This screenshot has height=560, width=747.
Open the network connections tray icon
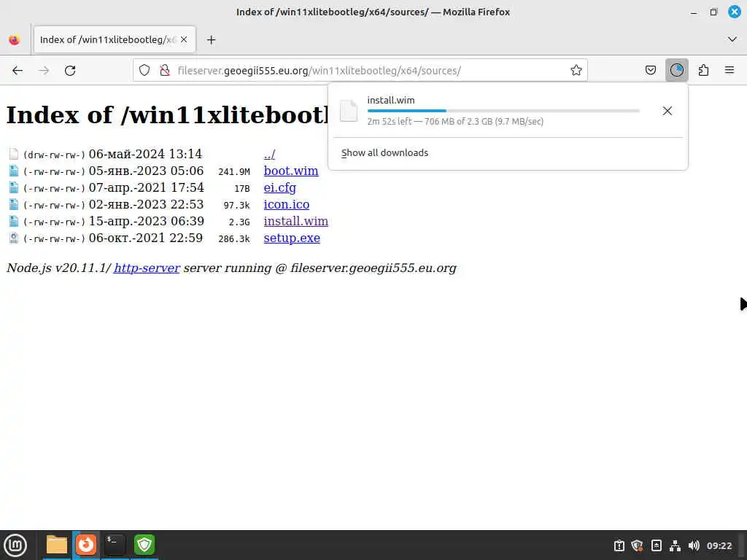point(675,545)
